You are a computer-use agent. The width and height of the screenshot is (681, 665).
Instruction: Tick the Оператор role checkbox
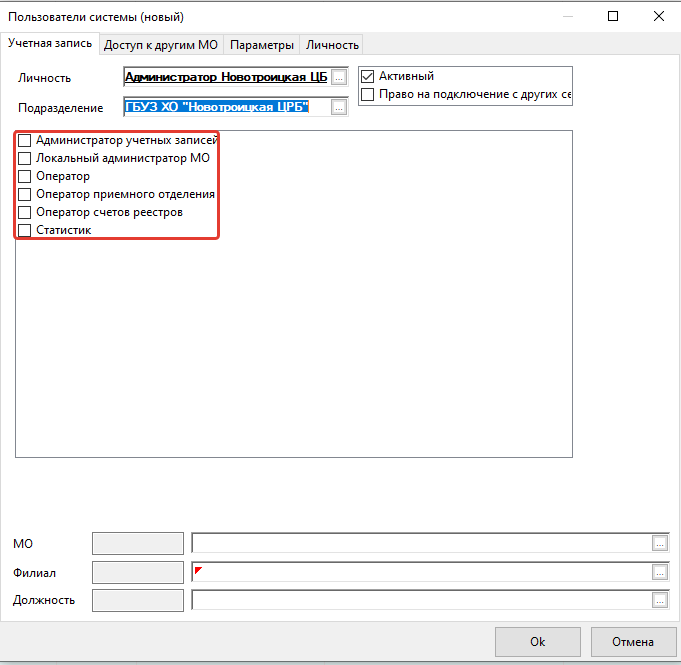click(24, 176)
